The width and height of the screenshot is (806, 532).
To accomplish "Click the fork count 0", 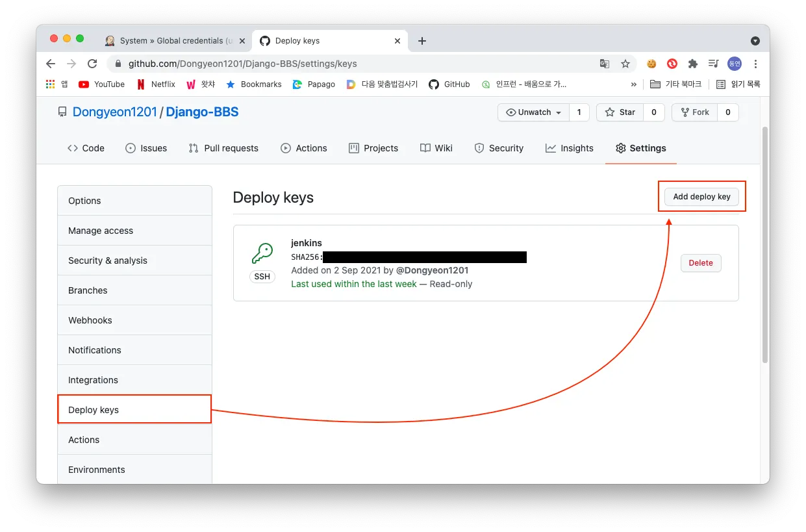I will tap(728, 112).
